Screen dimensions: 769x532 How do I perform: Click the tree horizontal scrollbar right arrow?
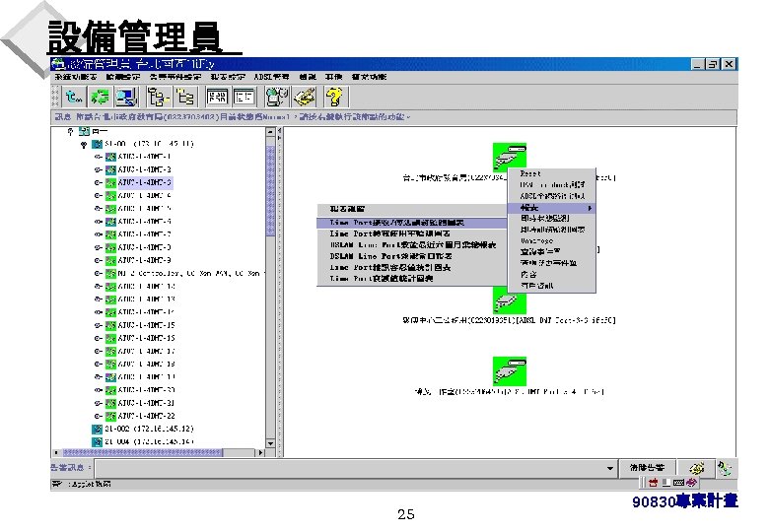[x=261, y=452]
